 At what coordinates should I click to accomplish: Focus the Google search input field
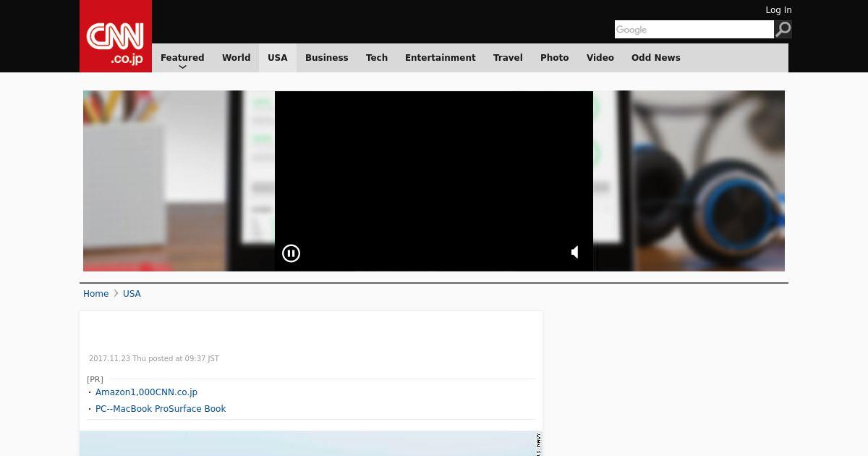click(x=694, y=30)
